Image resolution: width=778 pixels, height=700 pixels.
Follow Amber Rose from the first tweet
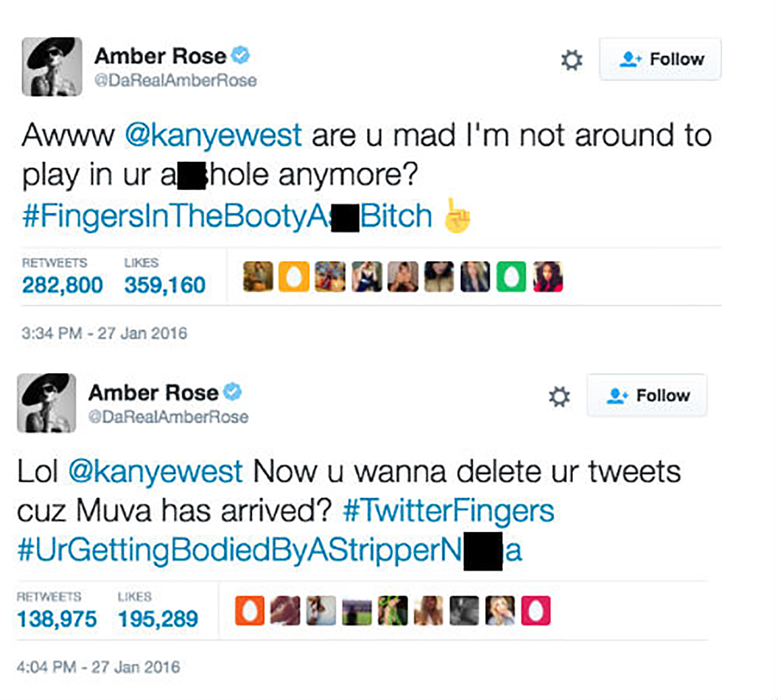click(660, 59)
